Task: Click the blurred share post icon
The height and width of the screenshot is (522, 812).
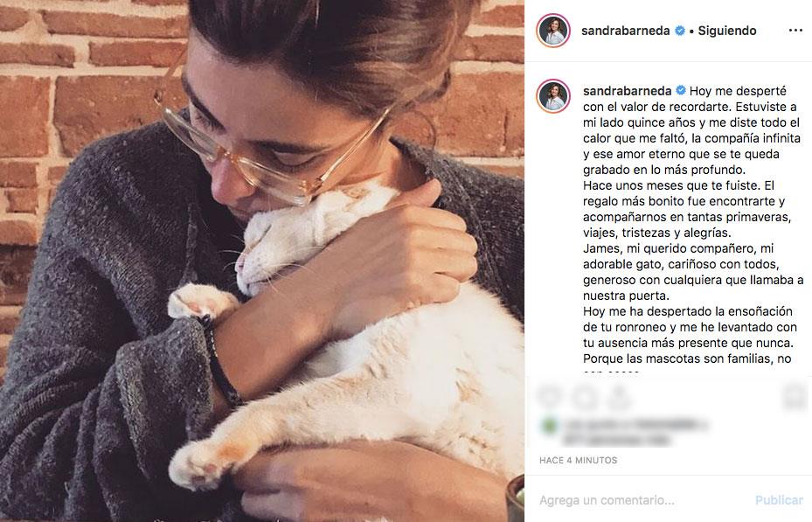Action: (x=620, y=397)
